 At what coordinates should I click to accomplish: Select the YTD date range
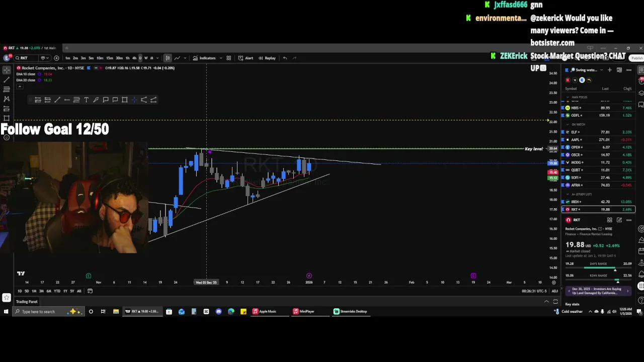(57, 291)
